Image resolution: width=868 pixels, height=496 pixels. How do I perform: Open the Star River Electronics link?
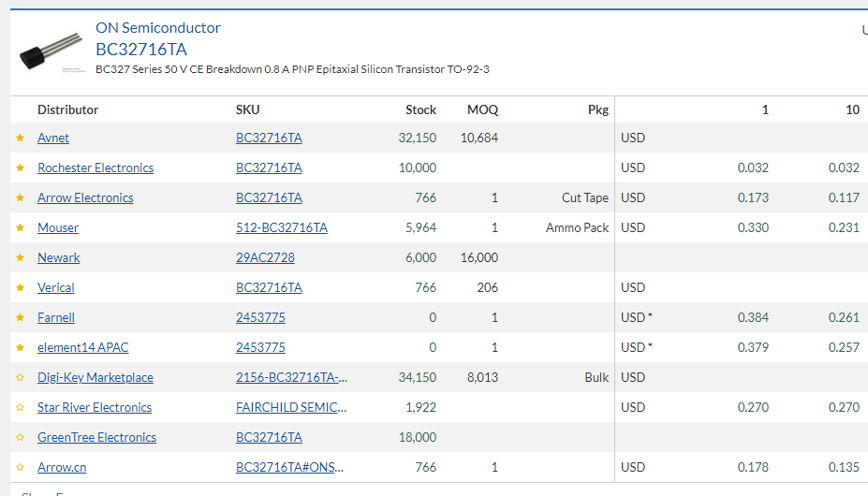point(95,407)
